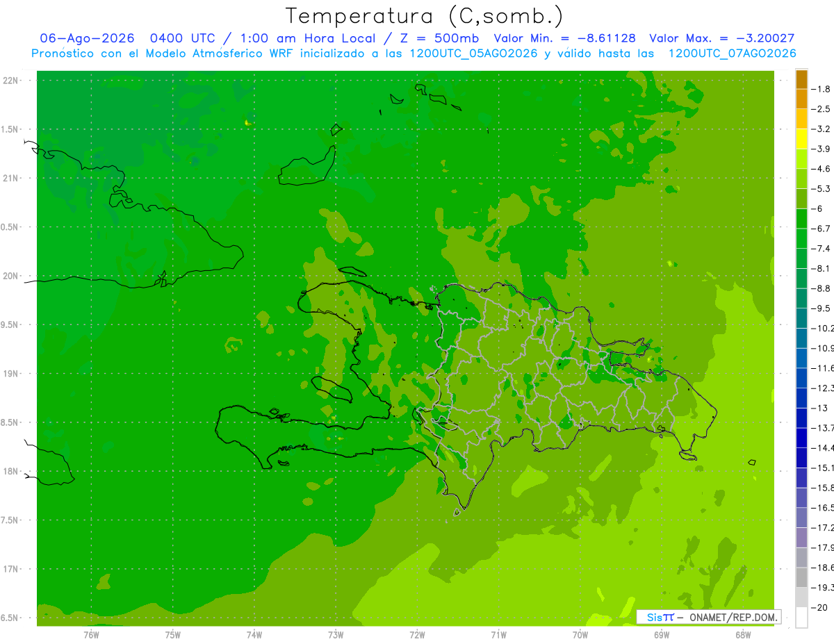The height and width of the screenshot is (644, 834).
Task: Click the '20N' latitude label
Action: (x=10, y=276)
